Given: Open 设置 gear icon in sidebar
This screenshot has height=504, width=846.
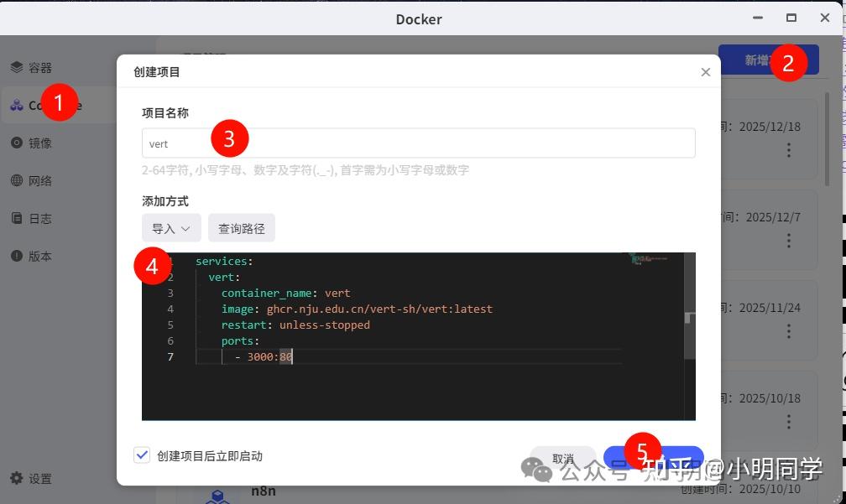Looking at the screenshot, I should coord(17,479).
